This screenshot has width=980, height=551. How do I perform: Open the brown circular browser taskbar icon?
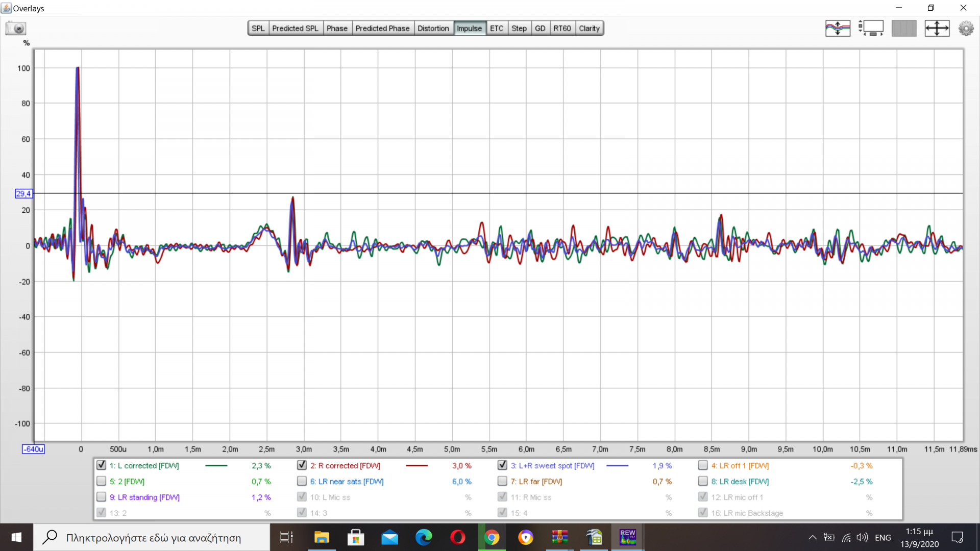pyautogui.click(x=526, y=537)
